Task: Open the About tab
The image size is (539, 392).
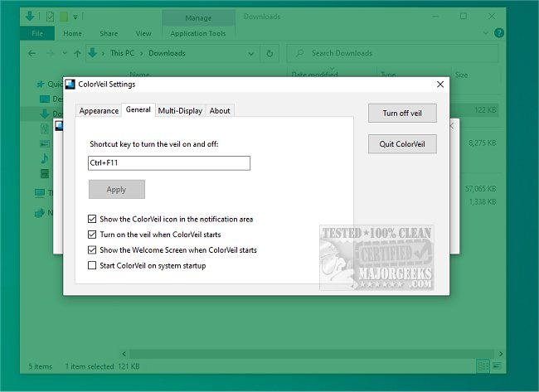Action: click(x=220, y=110)
